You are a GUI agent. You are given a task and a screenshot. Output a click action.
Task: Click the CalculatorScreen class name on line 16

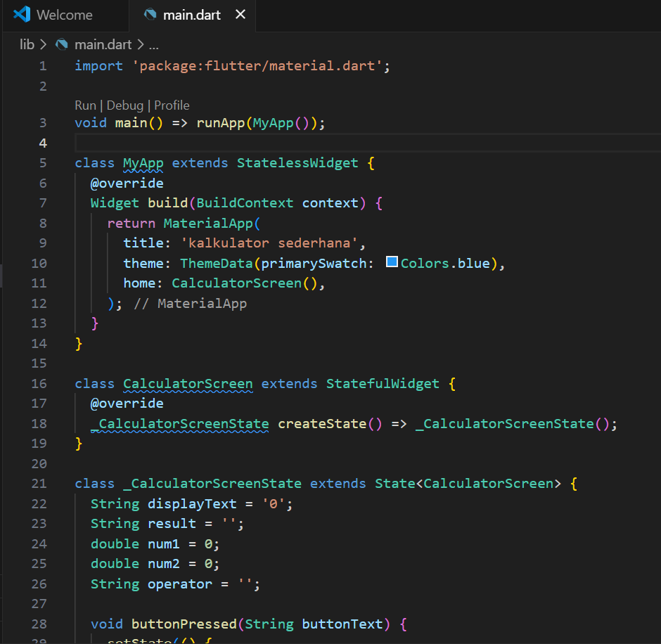(x=188, y=384)
